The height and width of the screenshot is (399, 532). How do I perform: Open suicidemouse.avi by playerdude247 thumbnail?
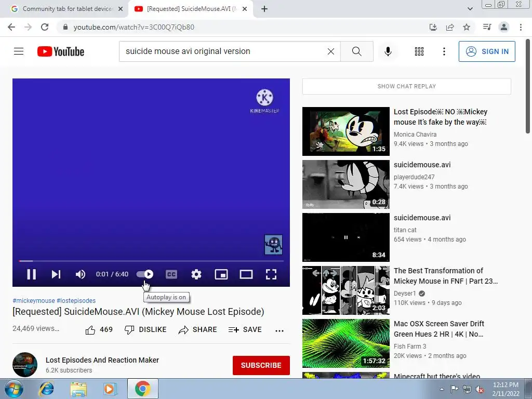(345, 184)
